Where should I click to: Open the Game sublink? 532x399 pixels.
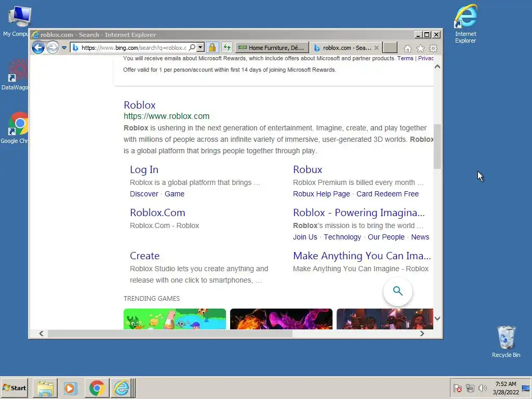tap(175, 194)
